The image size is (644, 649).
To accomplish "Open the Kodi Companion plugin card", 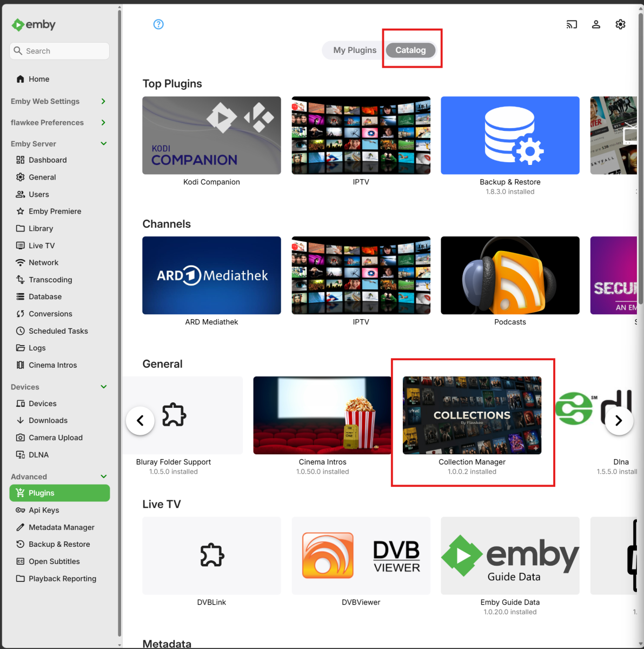I will (x=211, y=136).
